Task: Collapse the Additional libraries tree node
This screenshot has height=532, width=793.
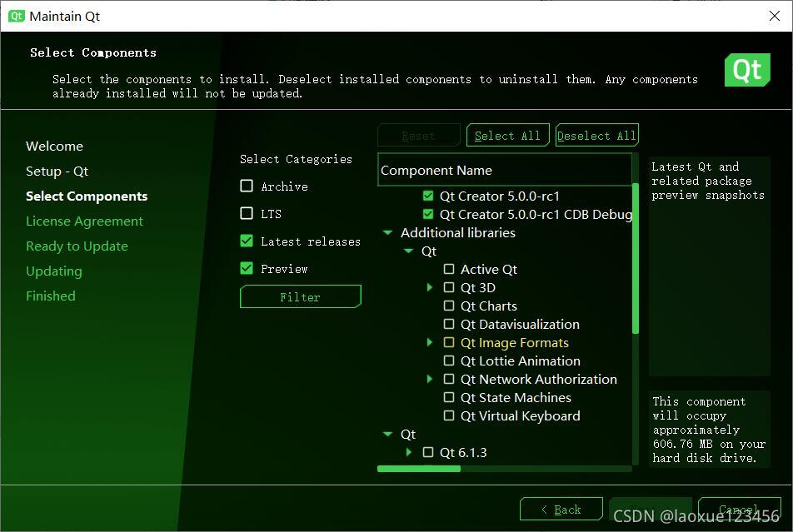Action: tap(388, 232)
